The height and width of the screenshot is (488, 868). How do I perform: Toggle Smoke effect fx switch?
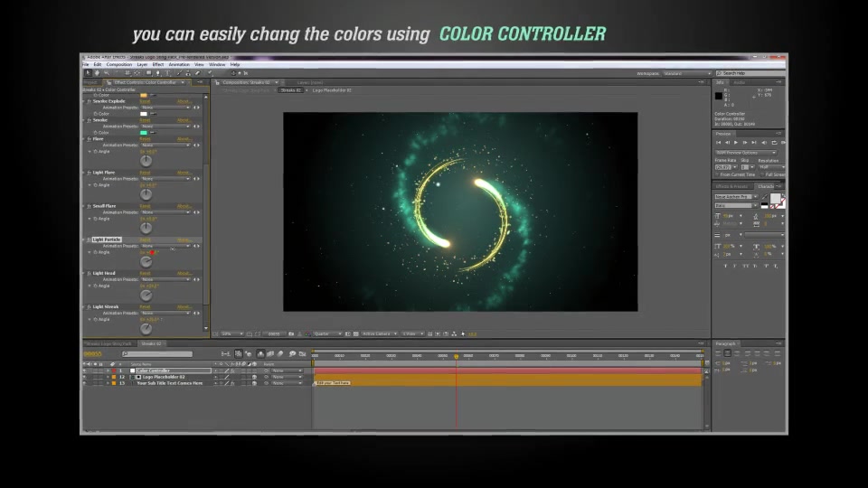click(90, 120)
